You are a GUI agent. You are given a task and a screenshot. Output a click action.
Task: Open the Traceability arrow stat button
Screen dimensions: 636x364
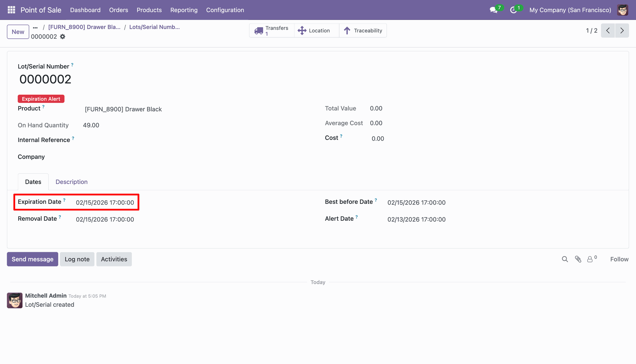(x=363, y=30)
